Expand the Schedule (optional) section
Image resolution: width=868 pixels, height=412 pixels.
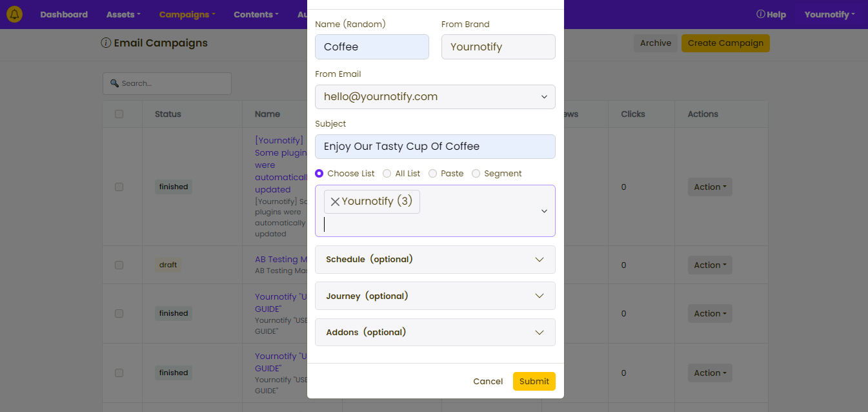point(435,260)
